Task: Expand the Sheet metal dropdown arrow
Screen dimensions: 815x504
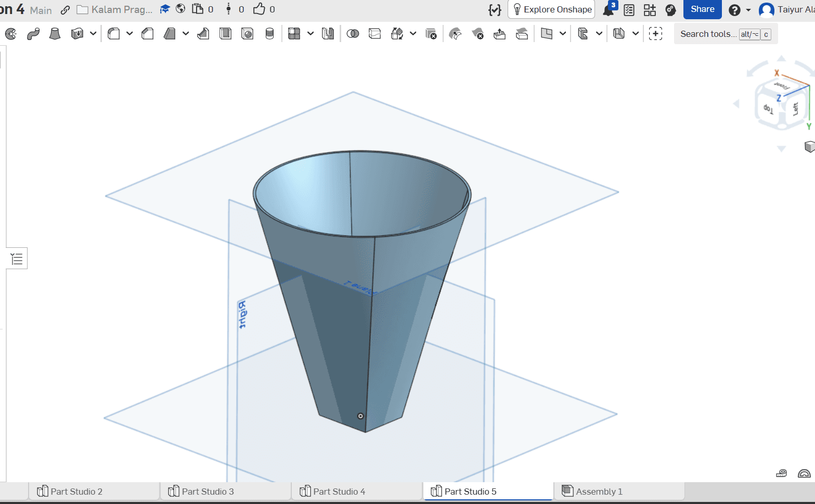Action: [636, 34]
